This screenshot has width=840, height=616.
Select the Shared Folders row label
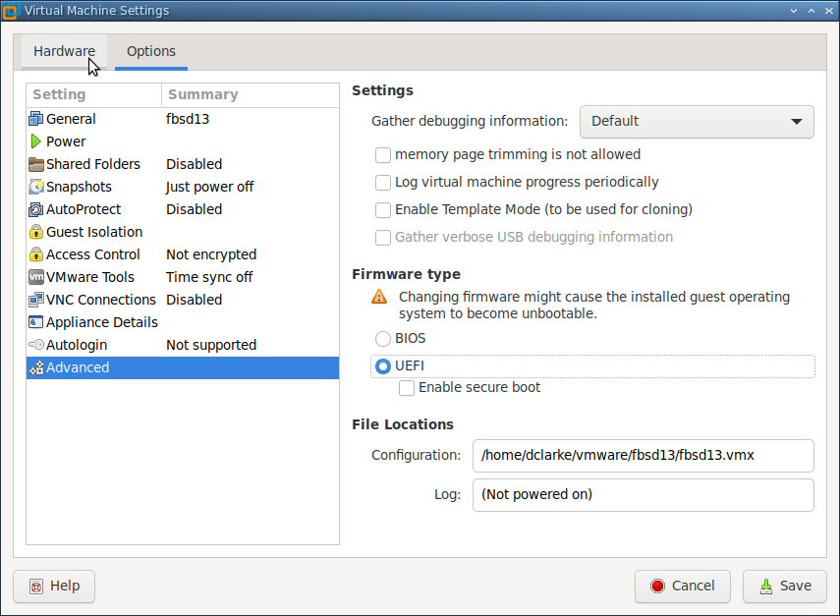pyautogui.click(x=93, y=164)
